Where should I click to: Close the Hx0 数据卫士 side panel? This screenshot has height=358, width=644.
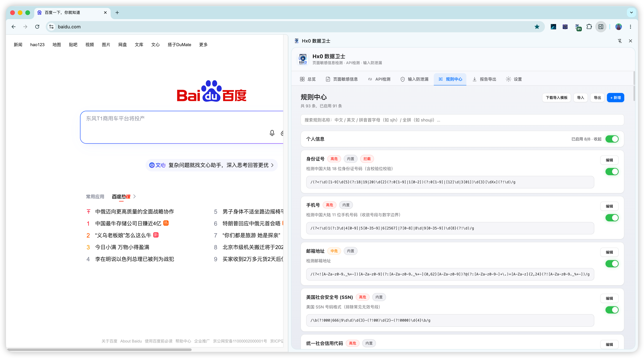[631, 41]
